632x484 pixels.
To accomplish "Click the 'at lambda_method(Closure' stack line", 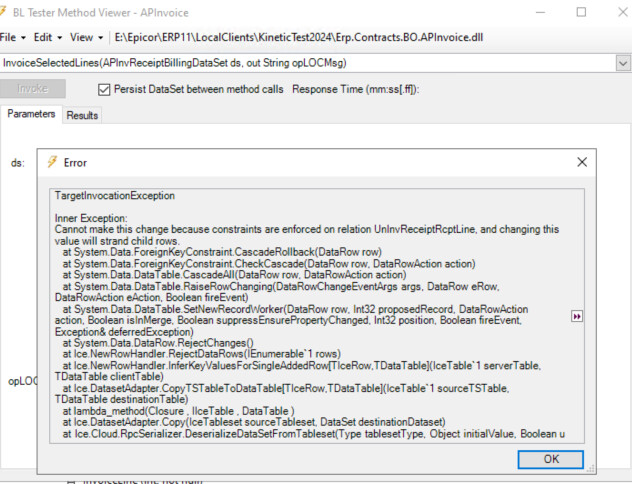I will 179,411.
